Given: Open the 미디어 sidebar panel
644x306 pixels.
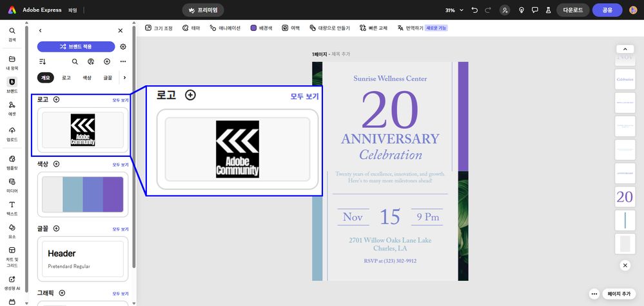Looking at the screenshot, I should coord(12,185).
